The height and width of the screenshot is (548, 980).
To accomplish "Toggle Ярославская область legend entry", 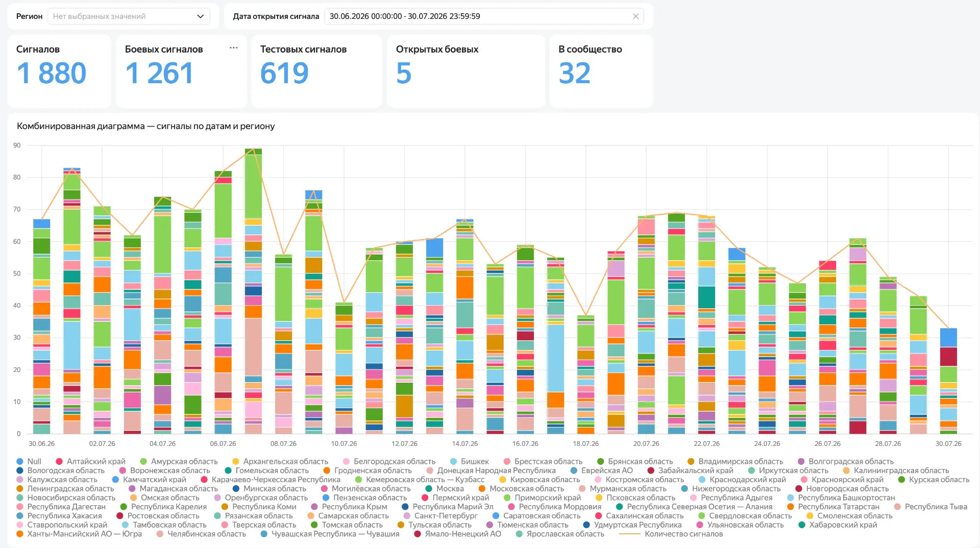I will (560, 534).
